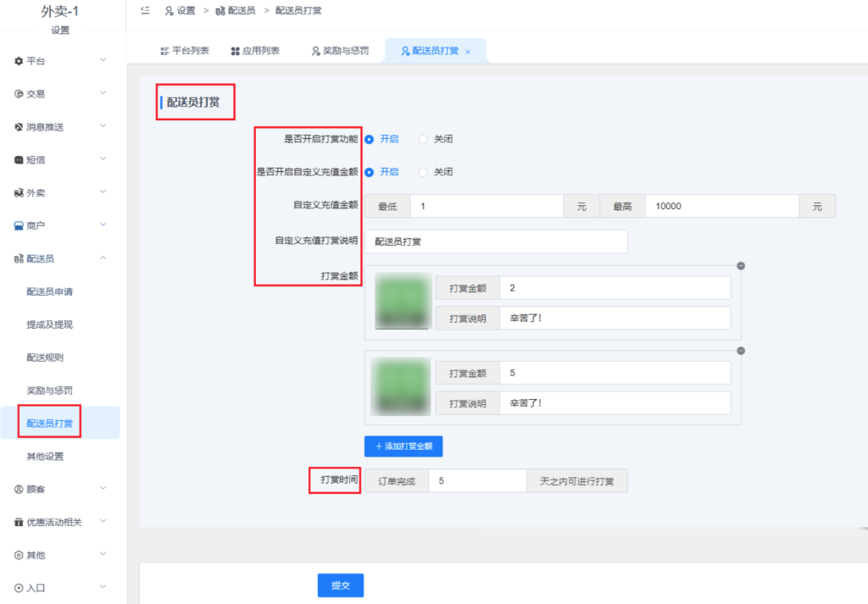Viewport: 868px width, 604px height.
Task: Click the first tip amount's green thumbnail image
Action: click(401, 302)
